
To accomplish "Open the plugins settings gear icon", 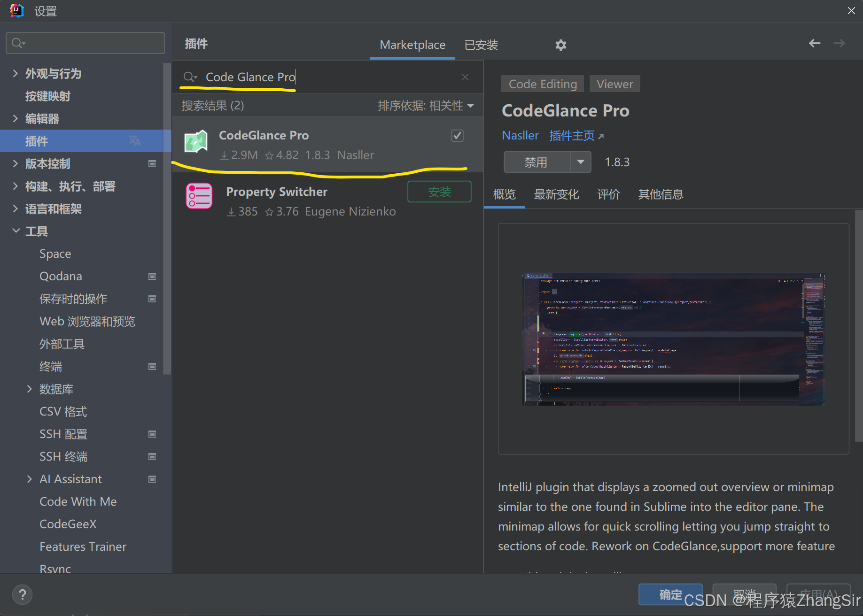I will click(x=560, y=45).
